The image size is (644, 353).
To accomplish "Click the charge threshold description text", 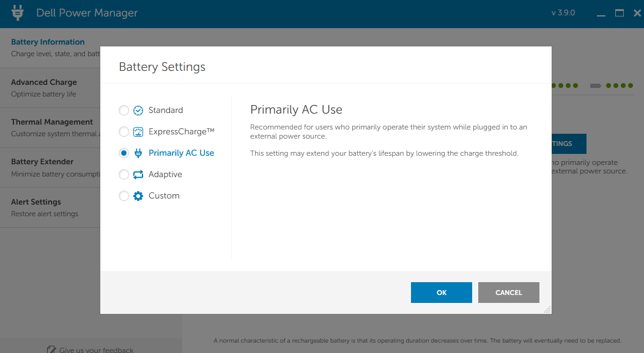I will [384, 153].
